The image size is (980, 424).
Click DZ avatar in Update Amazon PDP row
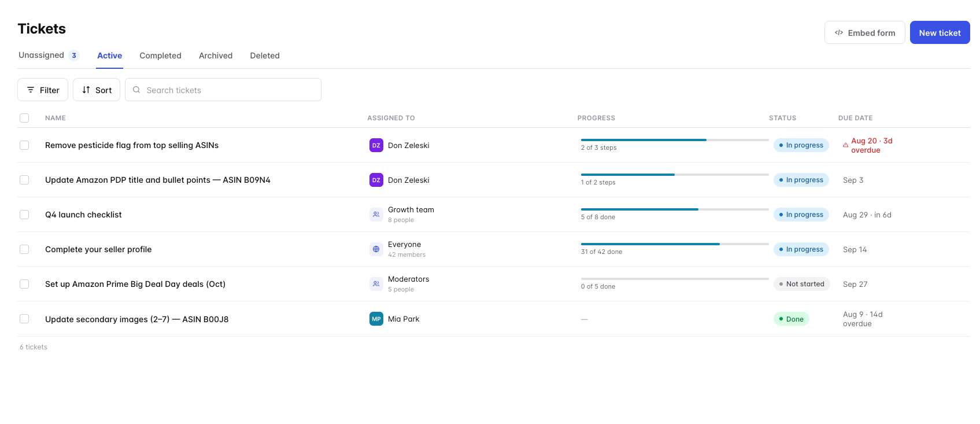click(x=376, y=180)
